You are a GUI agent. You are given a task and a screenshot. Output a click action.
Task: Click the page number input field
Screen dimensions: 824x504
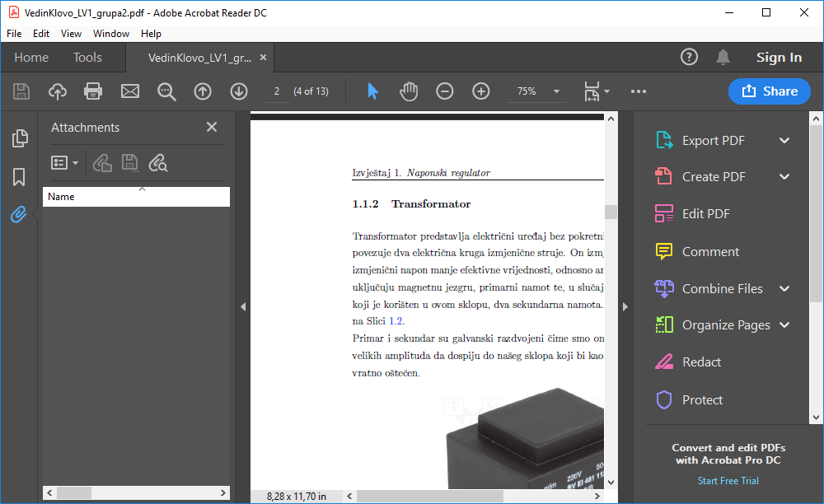[276, 91]
